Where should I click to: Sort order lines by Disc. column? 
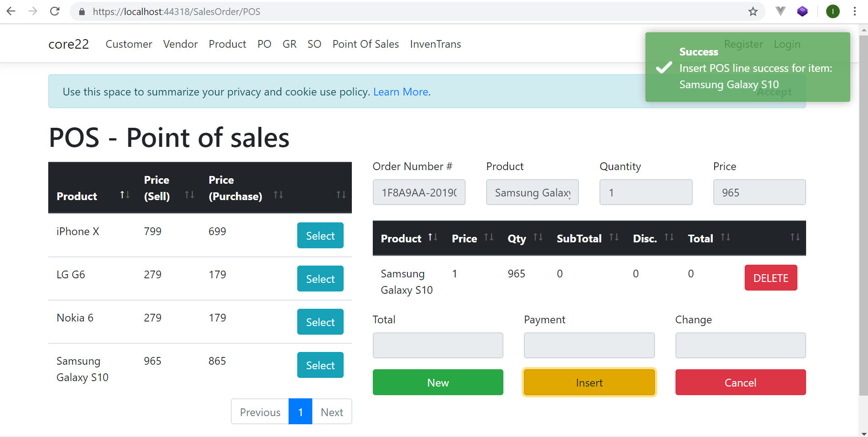pyautogui.click(x=652, y=238)
